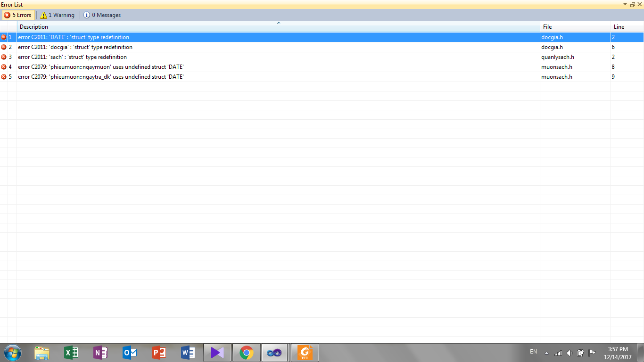This screenshot has width=644, height=362.
Task: Launch OneNote from the taskbar
Action: [100, 353]
